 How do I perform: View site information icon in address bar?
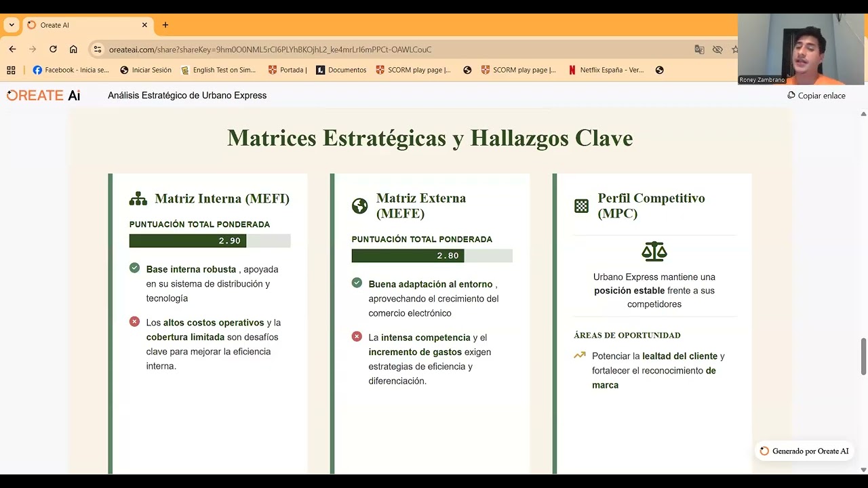click(98, 49)
